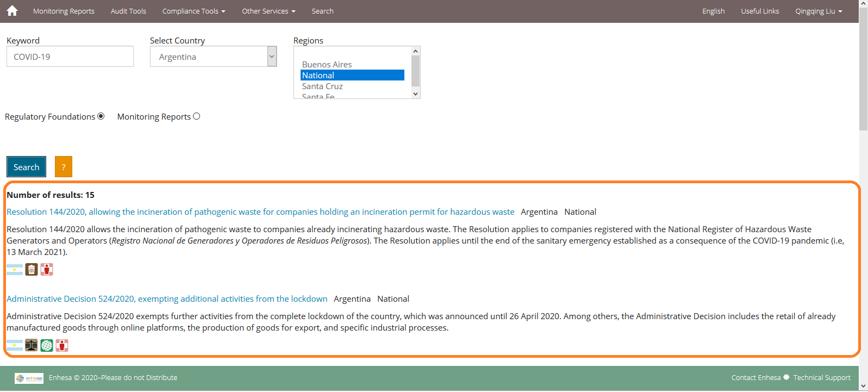Open Monitoring Reports in the top navigation
The image size is (868, 392).
64,11
